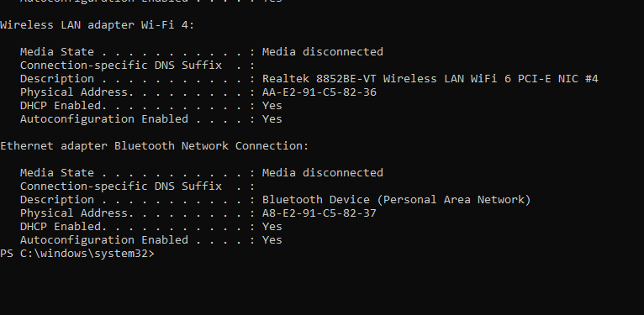
Task: Click 'Bluetooth Device (Personal Area Network)' description text
Action: tap(396, 200)
